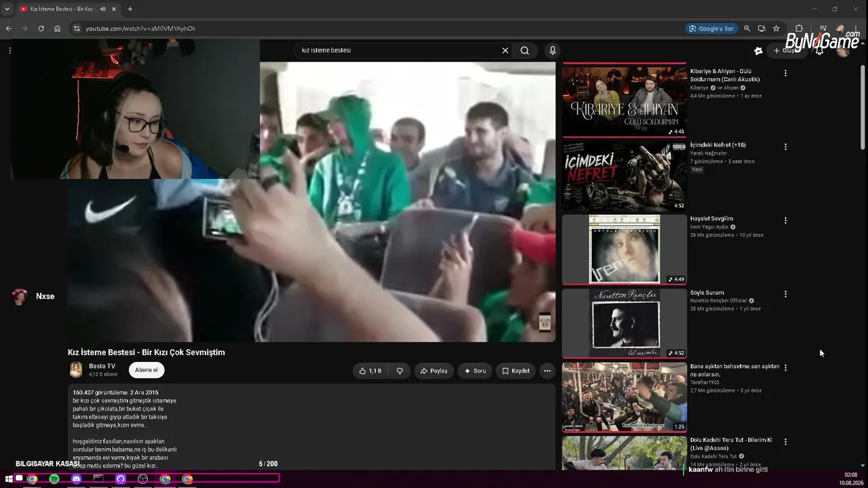This screenshot has width=868, height=488.
Task: Open Dolu Kadehi Ters Tut thumbnail
Action: (x=624, y=453)
